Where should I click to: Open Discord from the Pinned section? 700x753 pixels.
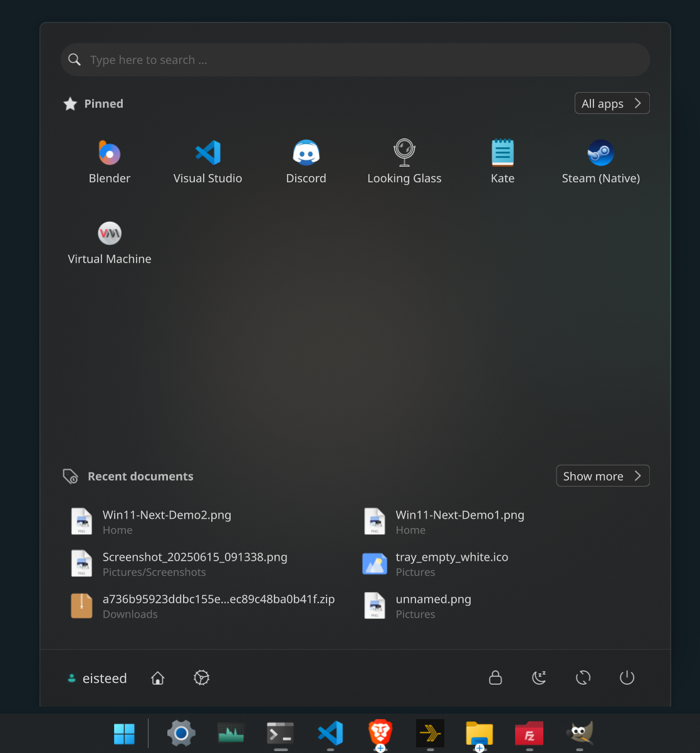pos(306,162)
